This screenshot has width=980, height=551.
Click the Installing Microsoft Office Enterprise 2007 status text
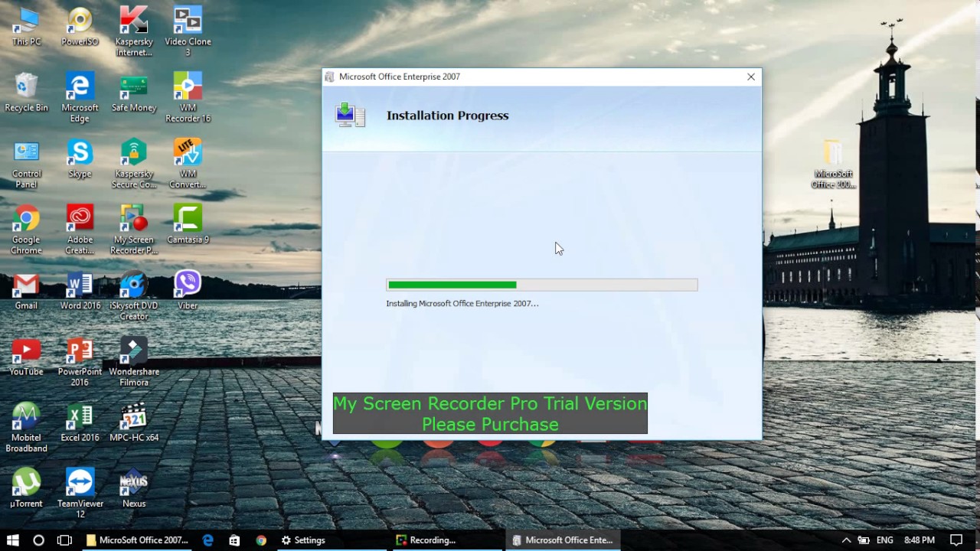pos(462,304)
